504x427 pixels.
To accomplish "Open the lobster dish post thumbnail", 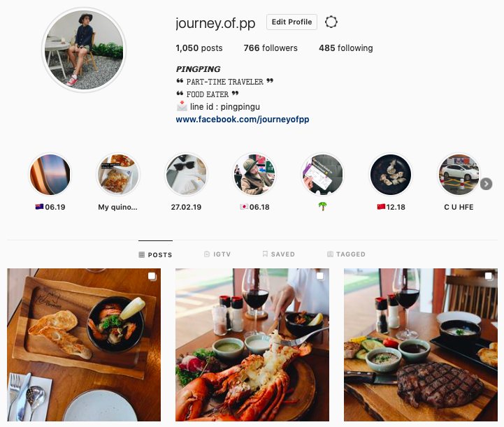I will point(252,345).
